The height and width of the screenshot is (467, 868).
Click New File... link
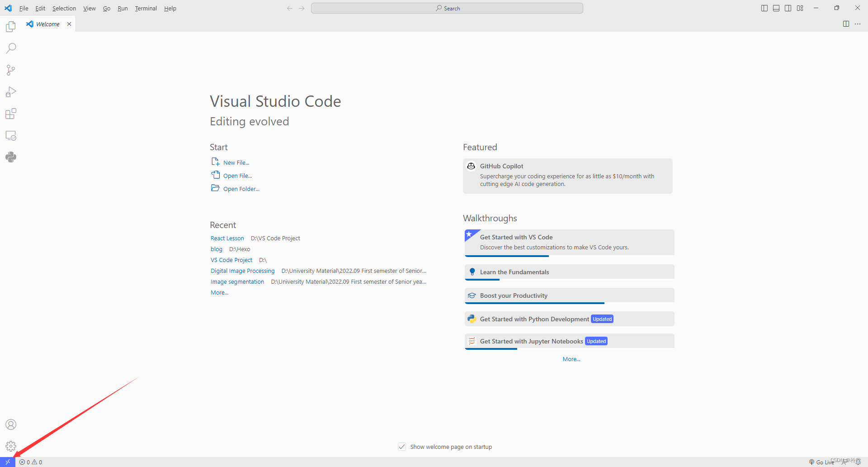pyautogui.click(x=236, y=162)
